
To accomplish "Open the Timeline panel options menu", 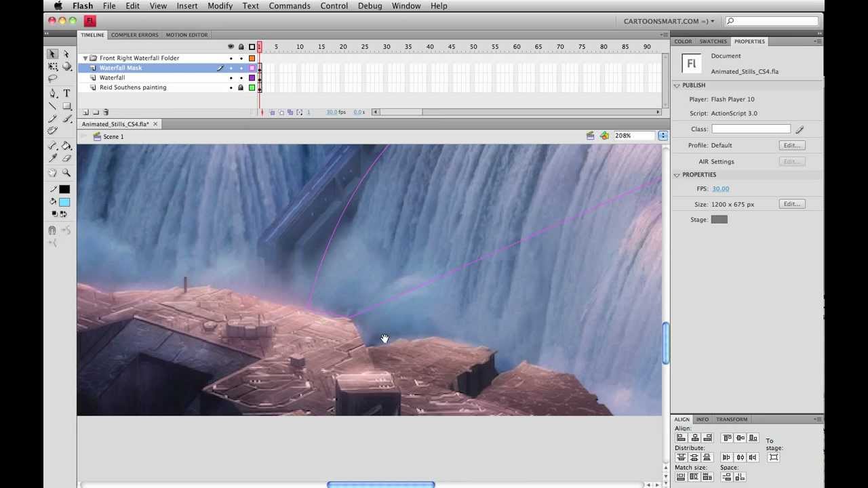I will (x=664, y=35).
